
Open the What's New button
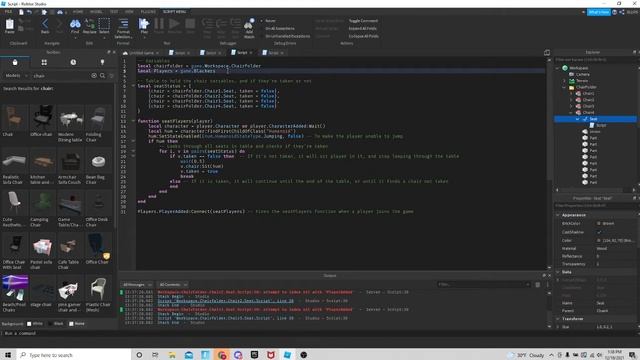point(598,12)
